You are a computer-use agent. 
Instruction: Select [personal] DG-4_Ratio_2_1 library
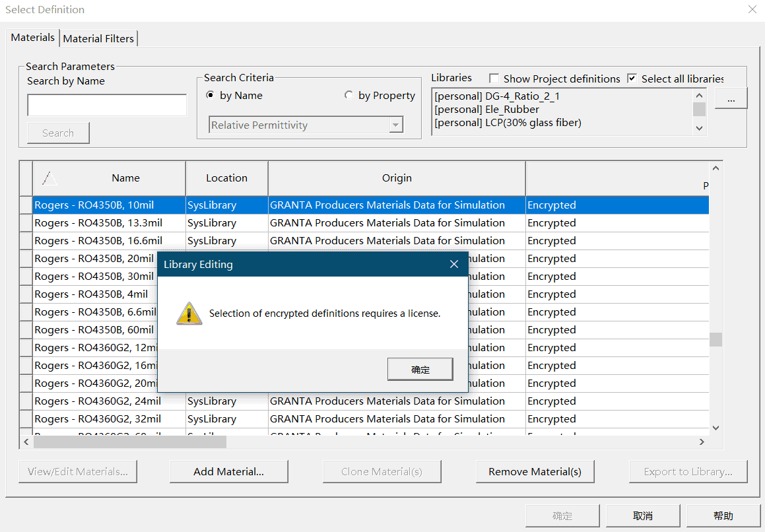pyautogui.click(x=496, y=96)
